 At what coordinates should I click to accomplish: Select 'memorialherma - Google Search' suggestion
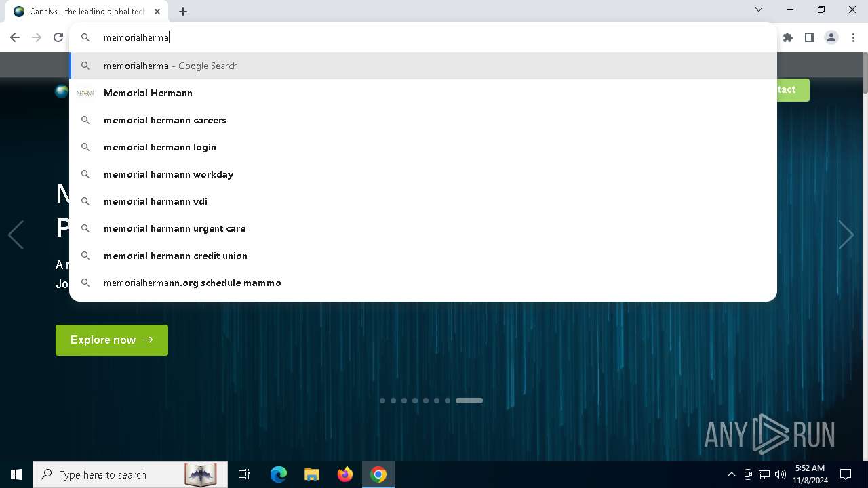click(423, 66)
